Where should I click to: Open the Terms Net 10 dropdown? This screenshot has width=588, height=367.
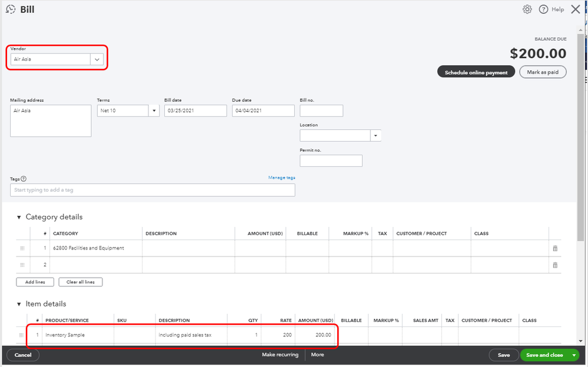pyautogui.click(x=154, y=111)
